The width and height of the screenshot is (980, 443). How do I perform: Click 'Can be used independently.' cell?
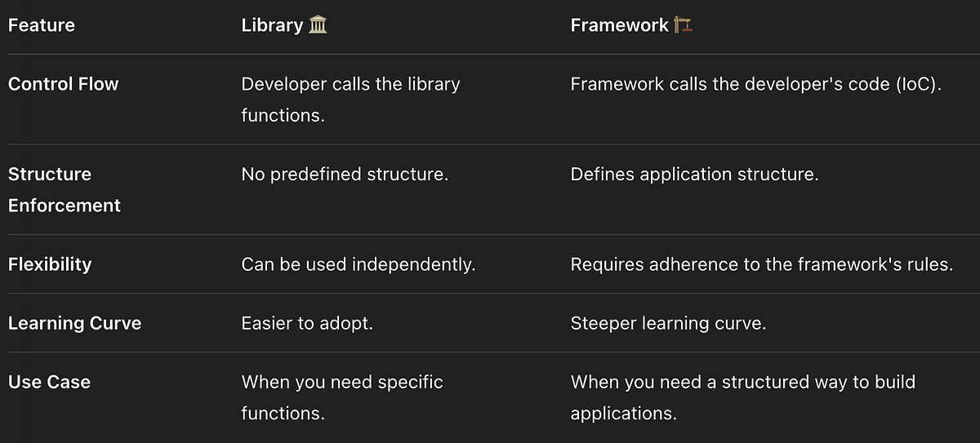359,264
